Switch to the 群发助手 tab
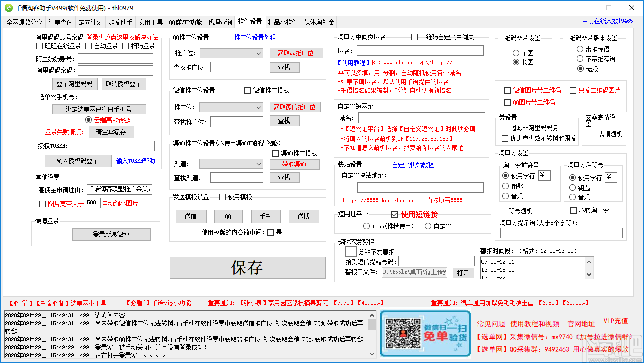 click(120, 22)
